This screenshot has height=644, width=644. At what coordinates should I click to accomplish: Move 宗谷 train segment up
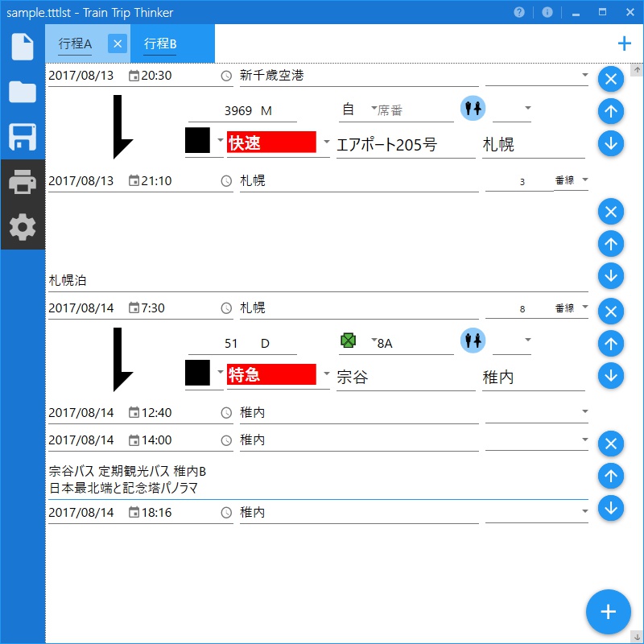(x=611, y=344)
